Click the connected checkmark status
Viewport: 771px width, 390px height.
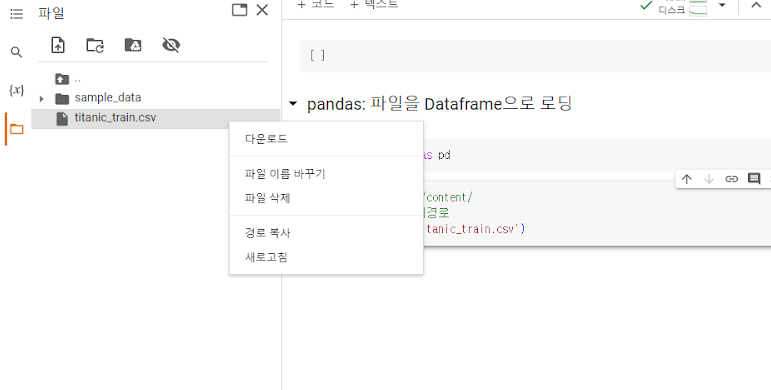pos(646,5)
